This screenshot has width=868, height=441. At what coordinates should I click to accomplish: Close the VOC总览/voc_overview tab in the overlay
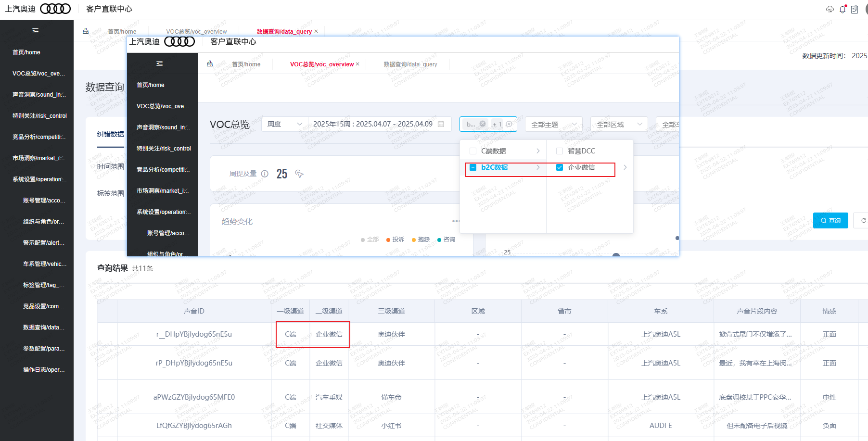click(357, 64)
